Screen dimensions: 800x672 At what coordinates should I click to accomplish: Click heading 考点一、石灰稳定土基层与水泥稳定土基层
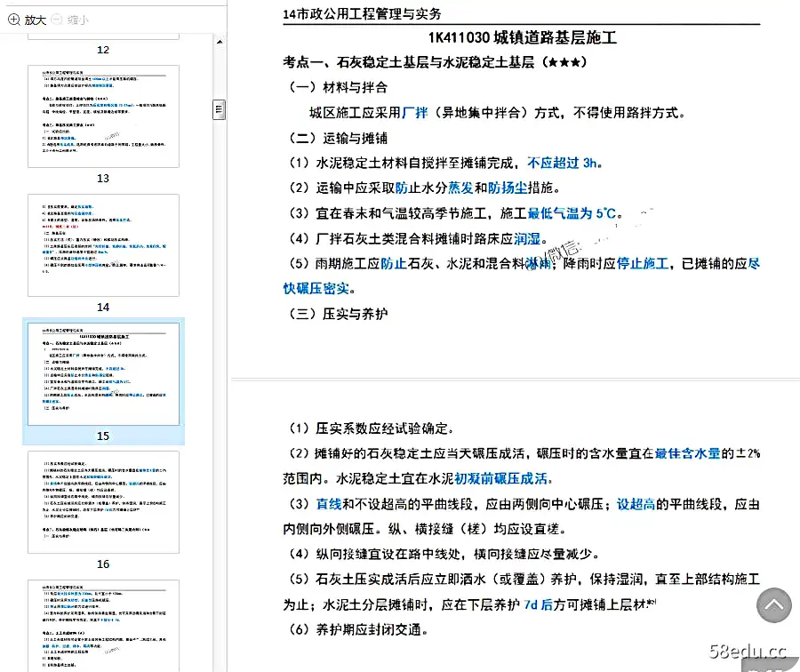point(436,62)
